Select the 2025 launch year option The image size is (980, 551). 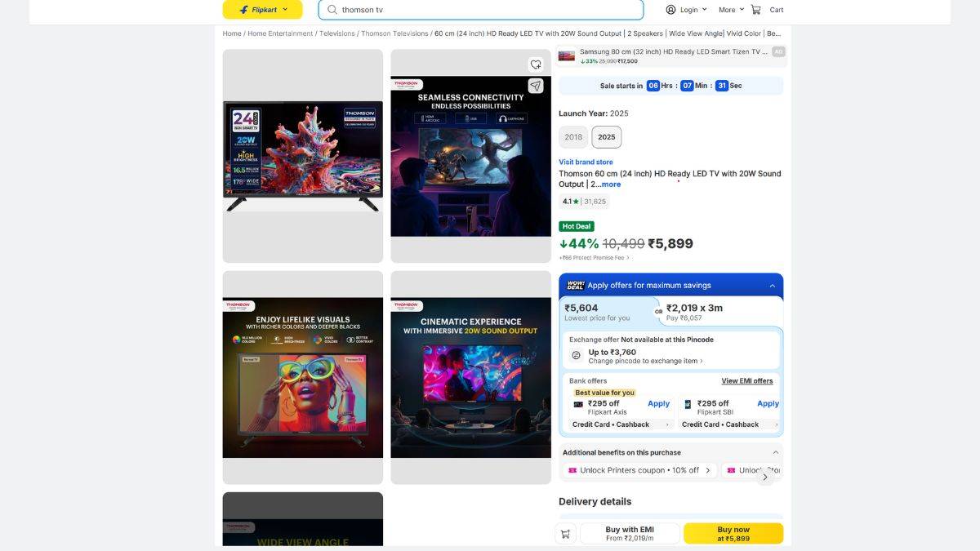(x=607, y=137)
